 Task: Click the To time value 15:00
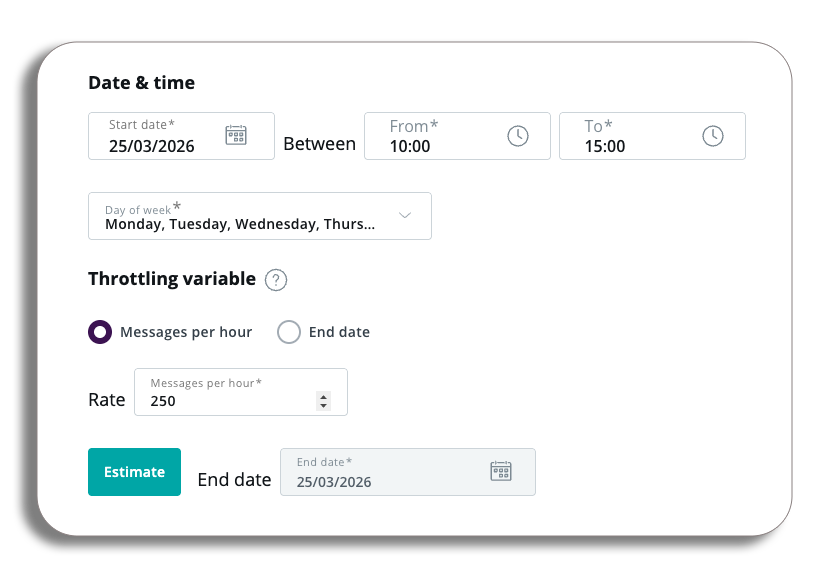[605, 146]
